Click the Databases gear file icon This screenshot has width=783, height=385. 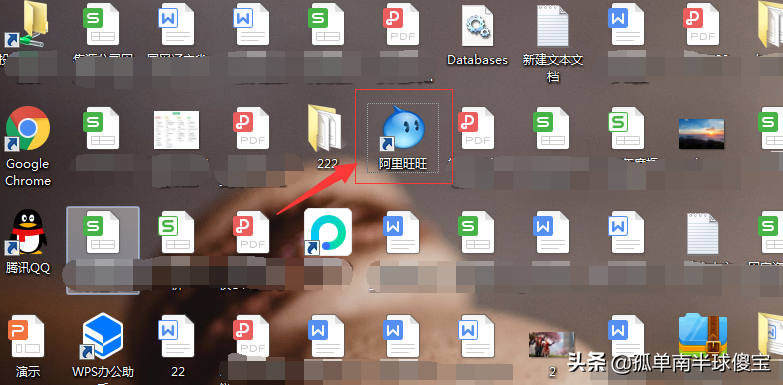pyautogui.click(x=477, y=25)
